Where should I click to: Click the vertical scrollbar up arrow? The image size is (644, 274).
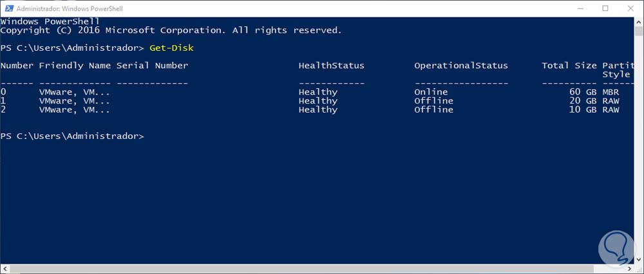click(638, 22)
